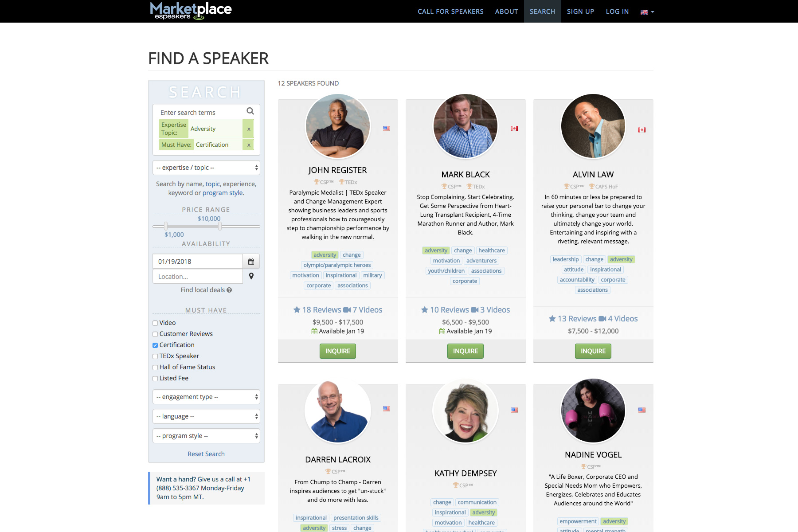The height and width of the screenshot is (532, 798).
Task: Click the Reset Search link
Action: pyautogui.click(x=206, y=454)
